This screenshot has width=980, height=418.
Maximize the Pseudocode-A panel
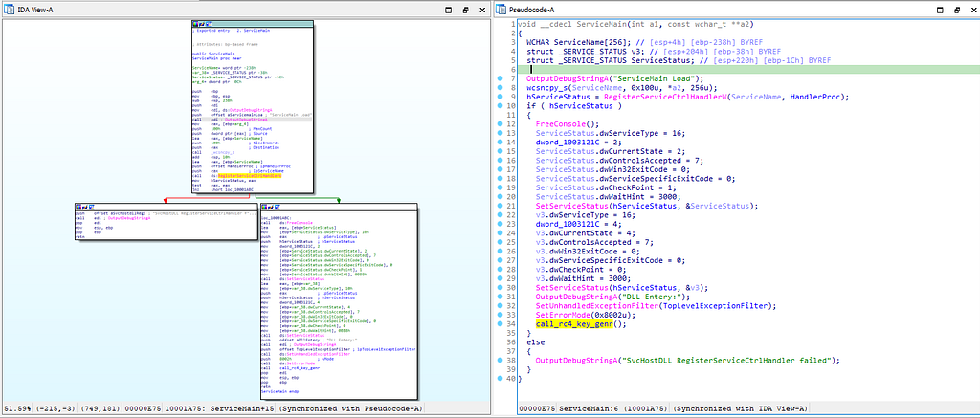(x=939, y=10)
